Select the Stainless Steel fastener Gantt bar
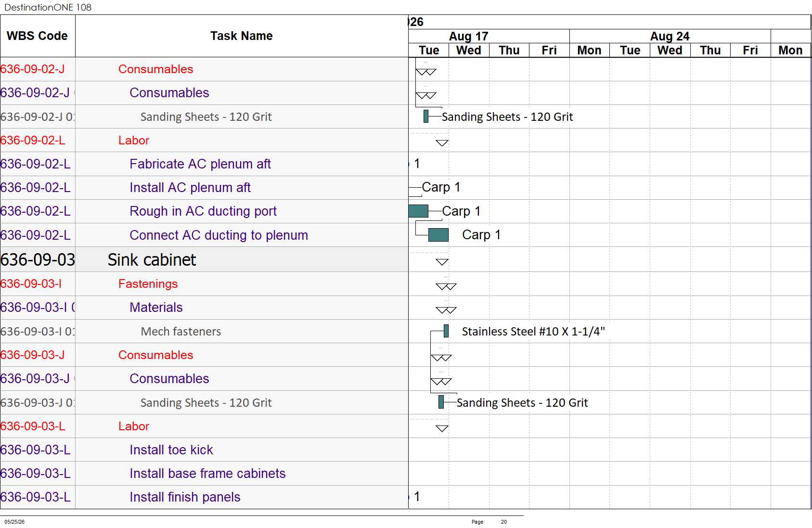 (446, 331)
